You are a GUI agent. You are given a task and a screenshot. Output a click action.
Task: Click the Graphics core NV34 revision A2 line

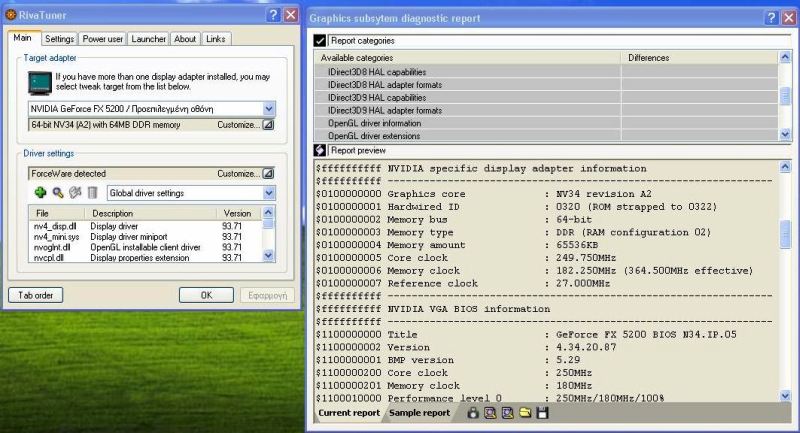pos(483,194)
